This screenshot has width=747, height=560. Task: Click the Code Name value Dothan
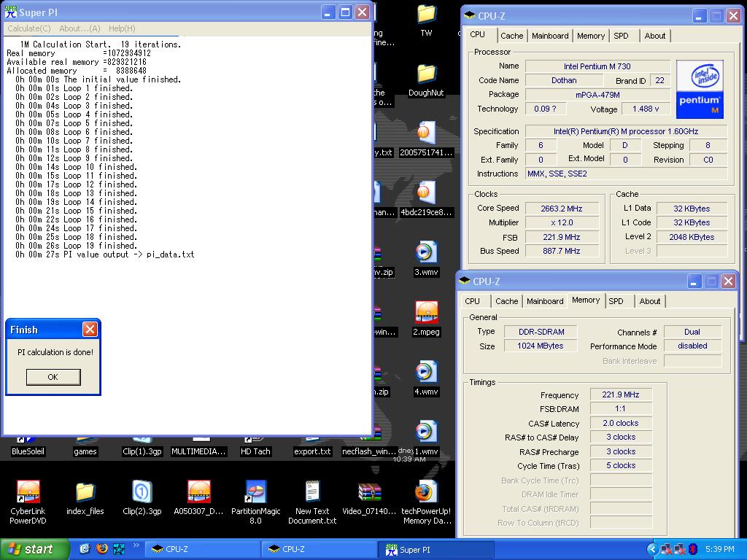[x=564, y=80]
